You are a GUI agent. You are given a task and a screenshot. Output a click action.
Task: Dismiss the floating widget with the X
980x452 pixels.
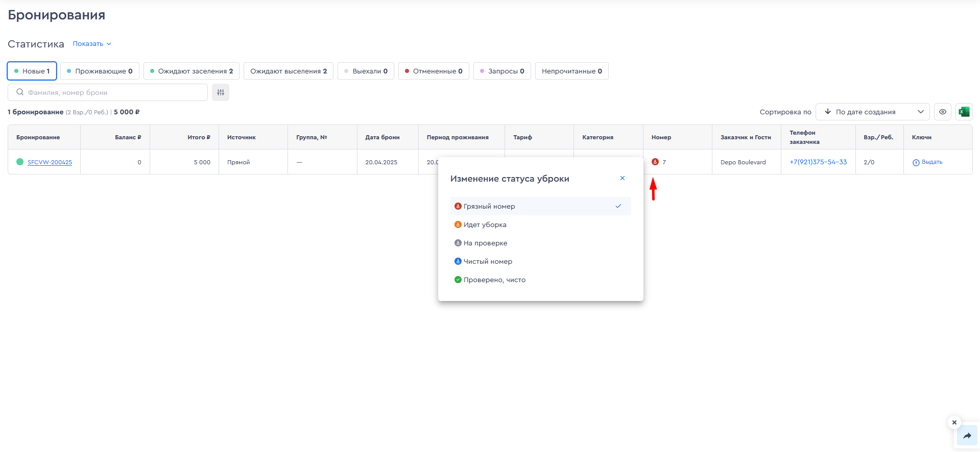point(954,422)
